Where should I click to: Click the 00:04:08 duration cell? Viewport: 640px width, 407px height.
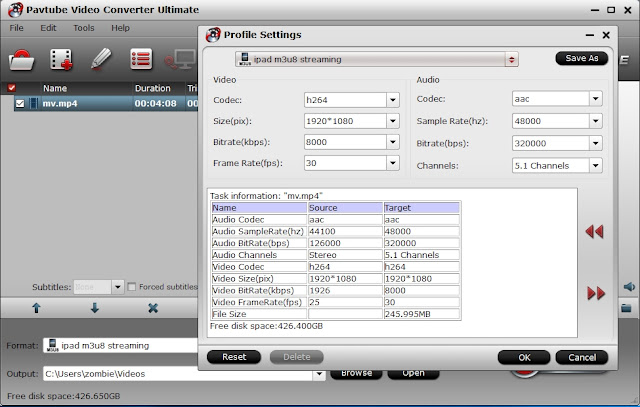[156, 104]
